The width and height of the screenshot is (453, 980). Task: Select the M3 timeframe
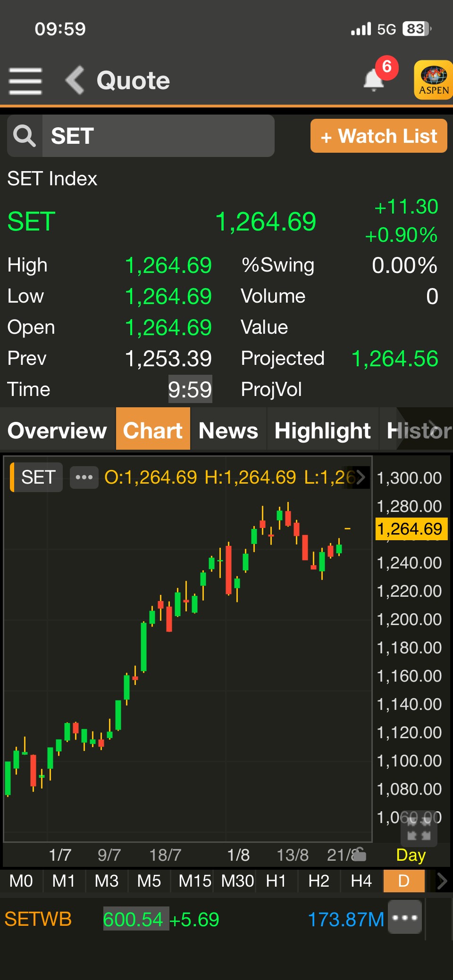[x=107, y=881]
